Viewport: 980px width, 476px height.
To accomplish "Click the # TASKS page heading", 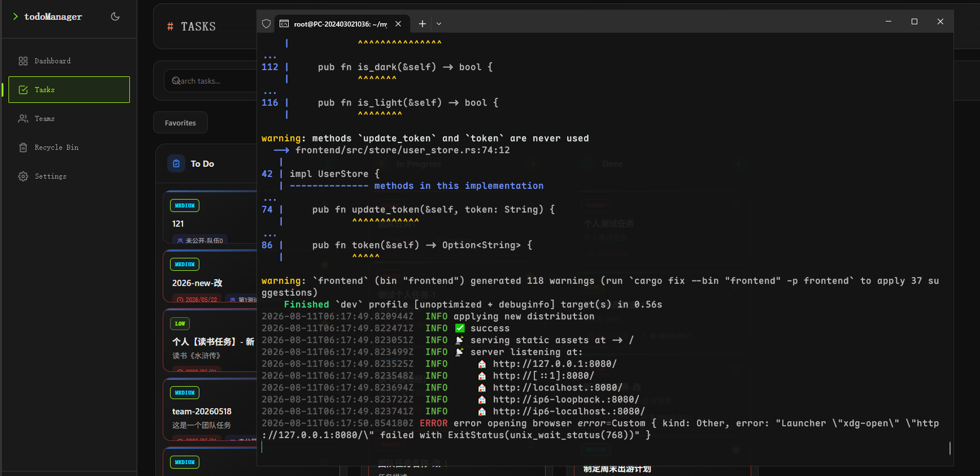I will click(x=191, y=27).
